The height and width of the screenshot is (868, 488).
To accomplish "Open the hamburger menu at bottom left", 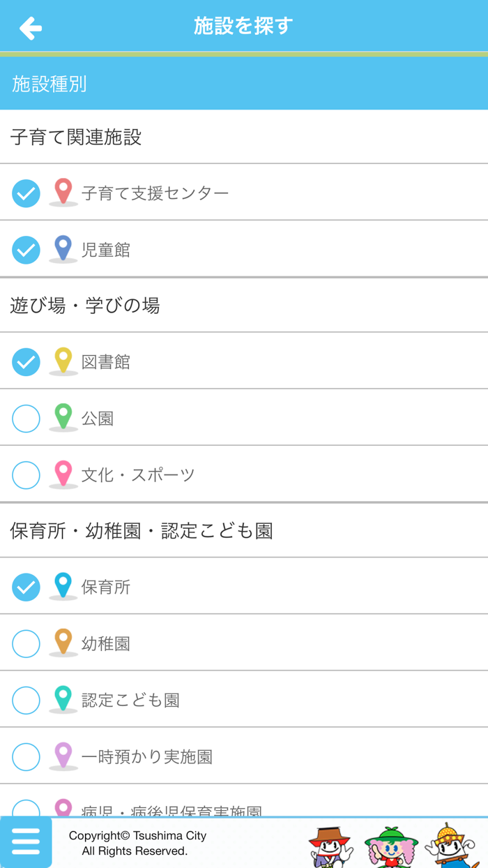I will click(26, 842).
